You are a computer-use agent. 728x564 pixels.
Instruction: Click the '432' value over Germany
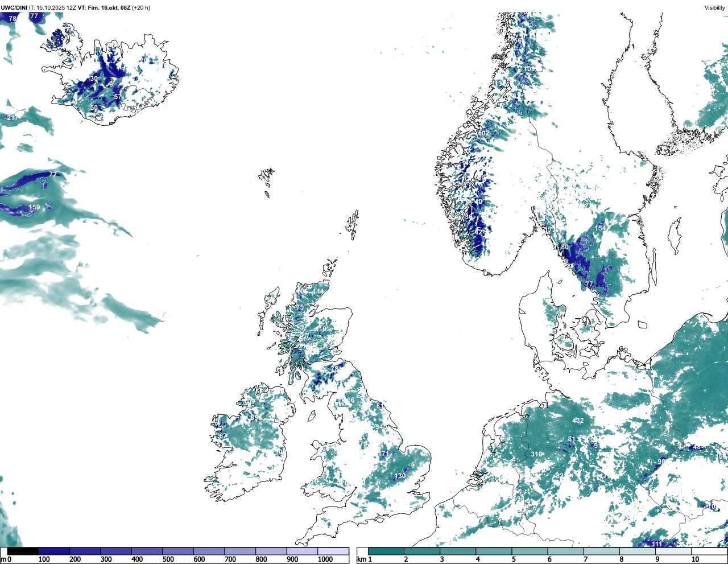tap(578, 421)
